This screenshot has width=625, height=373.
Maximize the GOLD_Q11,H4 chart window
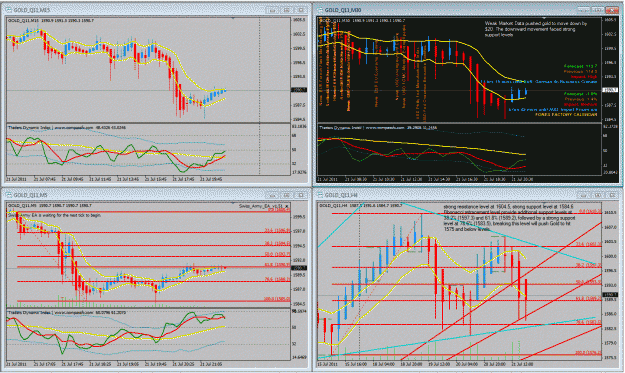point(597,195)
